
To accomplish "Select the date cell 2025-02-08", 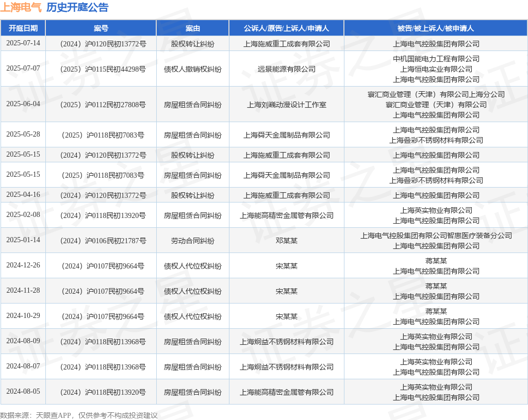I will 23,215.
